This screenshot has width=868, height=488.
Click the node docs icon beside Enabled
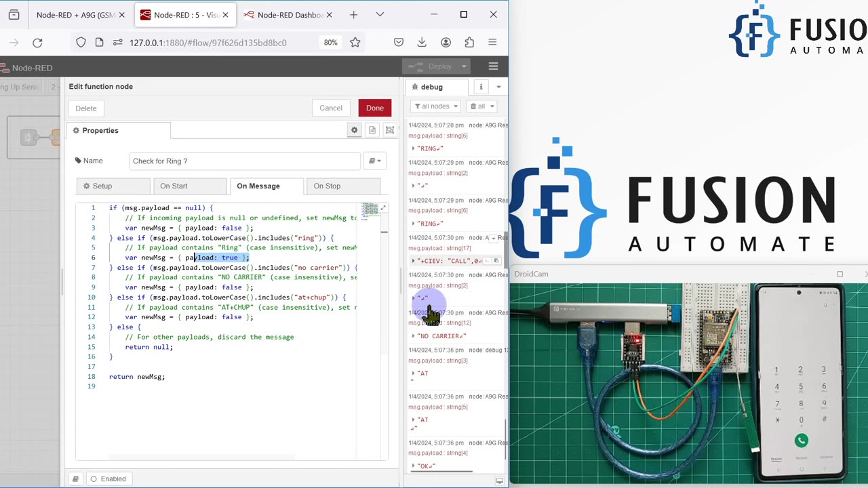click(x=75, y=479)
